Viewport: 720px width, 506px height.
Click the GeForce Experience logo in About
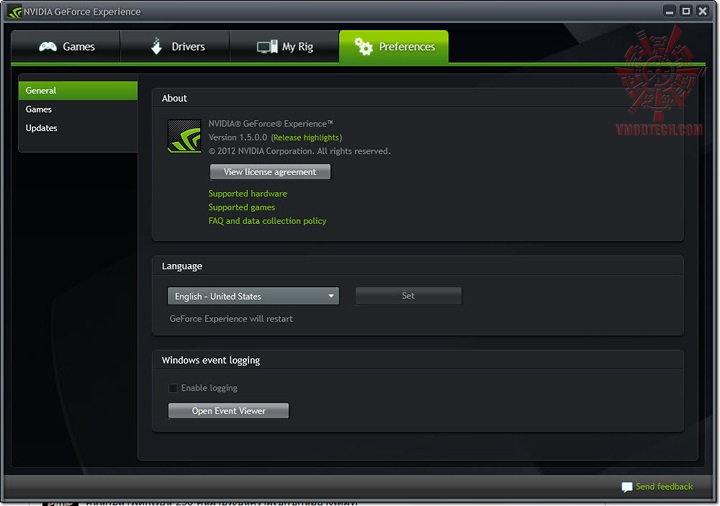(184, 136)
